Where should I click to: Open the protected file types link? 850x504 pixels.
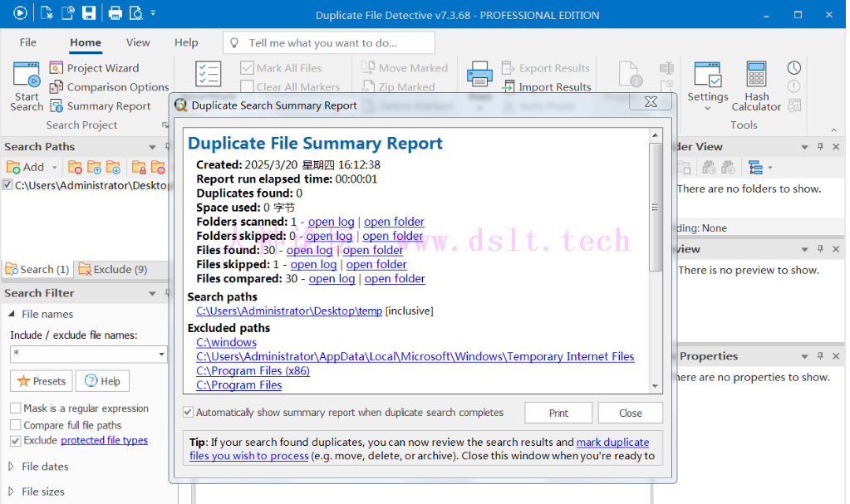click(x=104, y=440)
